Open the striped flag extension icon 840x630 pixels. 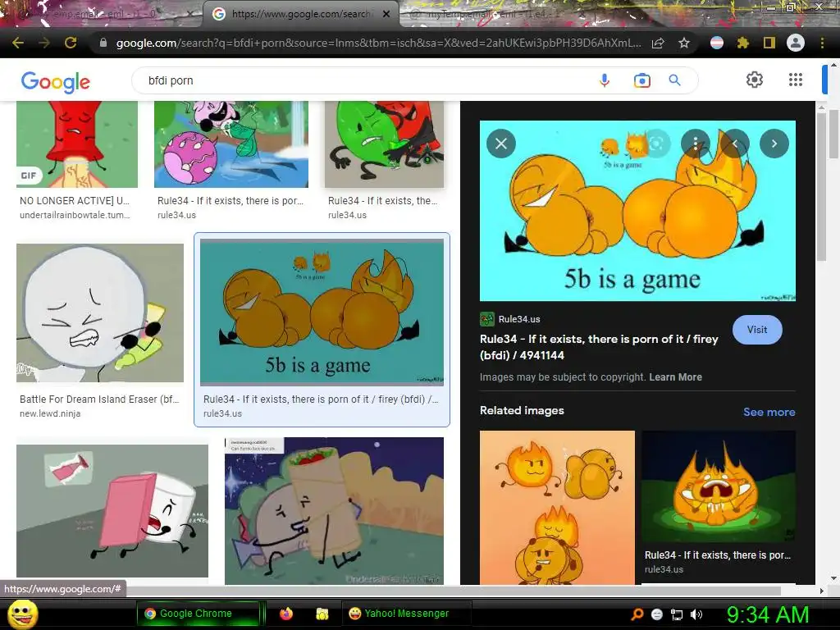717,43
